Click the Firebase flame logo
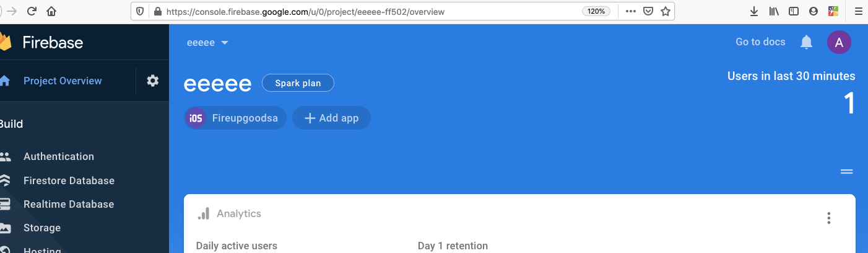The width and height of the screenshot is (868, 253). click(6, 42)
